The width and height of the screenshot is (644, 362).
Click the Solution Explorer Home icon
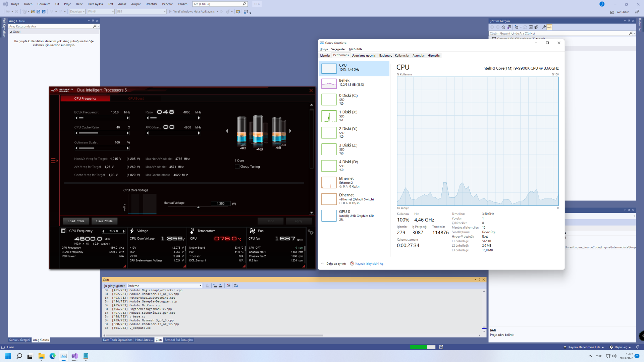tap(503, 27)
